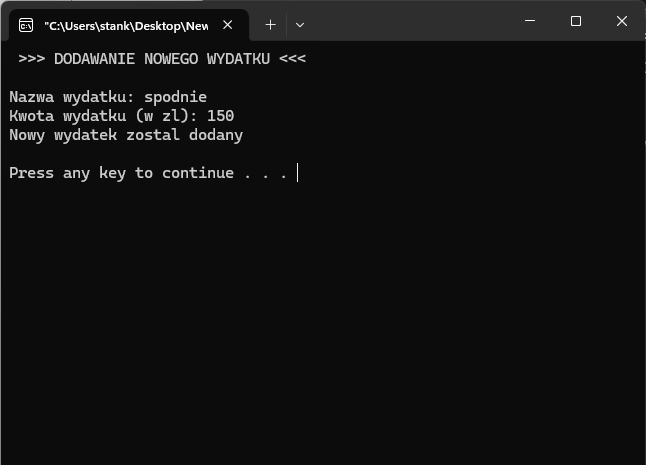Click the "Press any key to continue" prompt
646x465 pixels.
(121, 173)
